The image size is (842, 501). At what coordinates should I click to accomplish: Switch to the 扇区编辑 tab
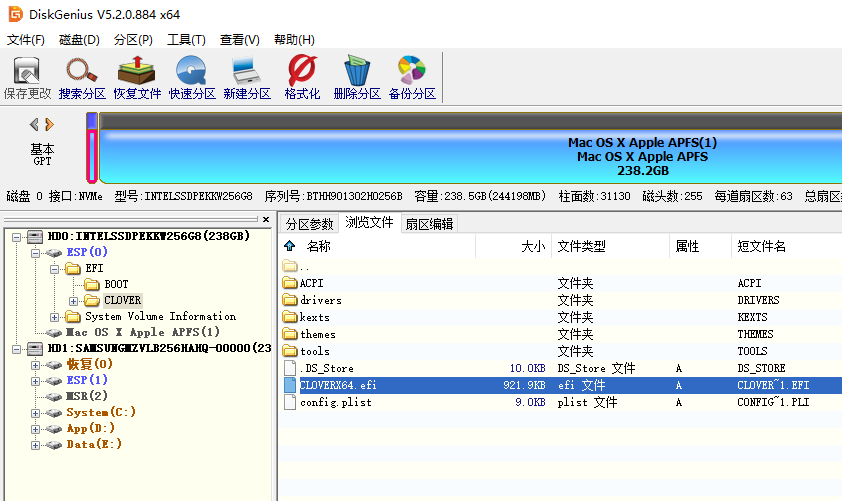click(x=429, y=224)
